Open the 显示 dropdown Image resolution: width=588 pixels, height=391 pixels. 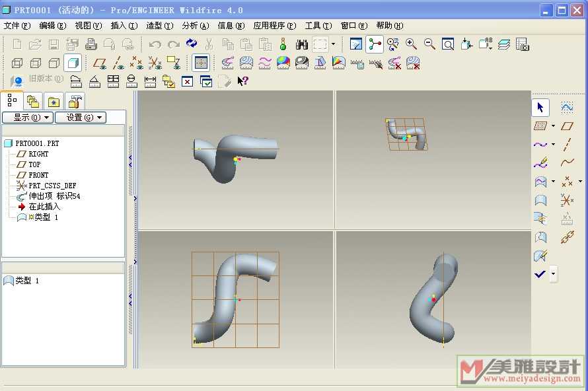pos(28,118)
